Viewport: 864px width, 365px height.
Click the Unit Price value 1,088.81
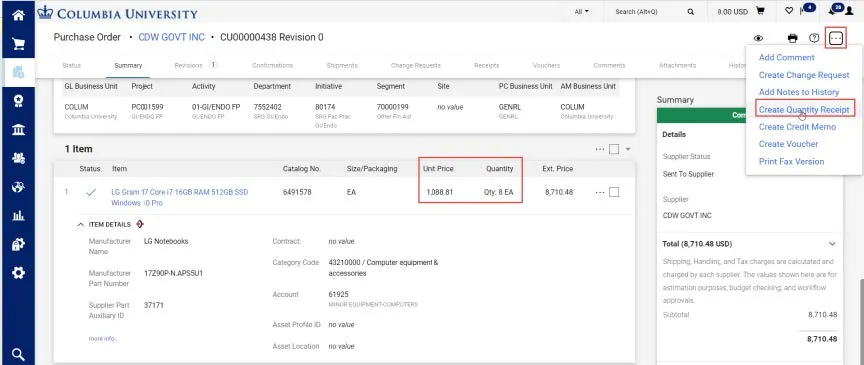tap(440, 192)
